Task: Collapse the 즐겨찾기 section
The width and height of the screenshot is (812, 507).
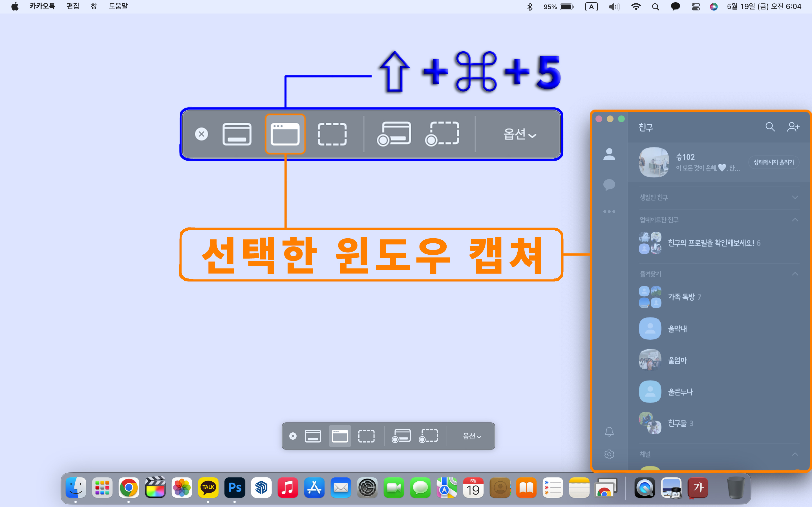Action: (x=795, y=274)
